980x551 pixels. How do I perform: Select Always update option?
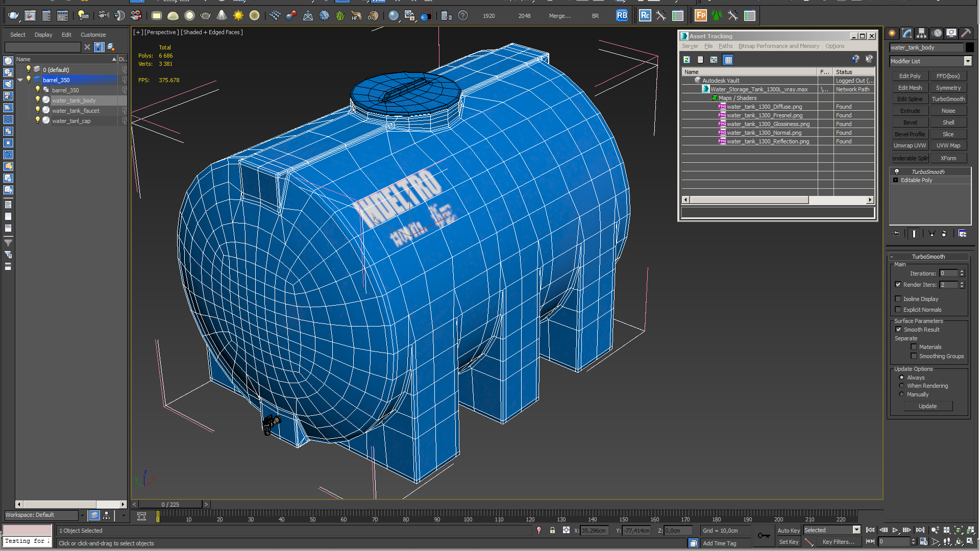(901, 378)
